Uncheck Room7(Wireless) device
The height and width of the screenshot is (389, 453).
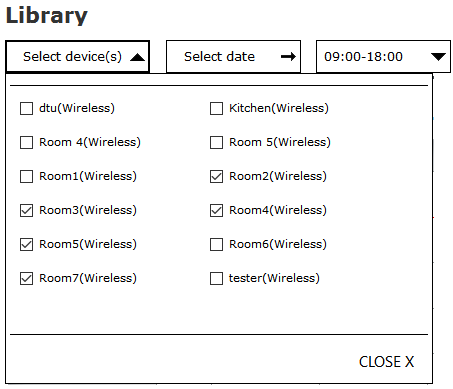coord(26,278)
